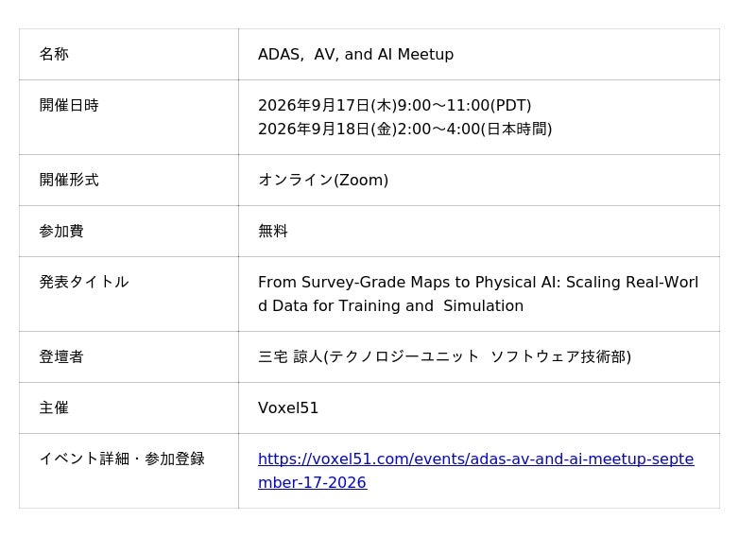Click the 主催 label cell

(129, 407)
